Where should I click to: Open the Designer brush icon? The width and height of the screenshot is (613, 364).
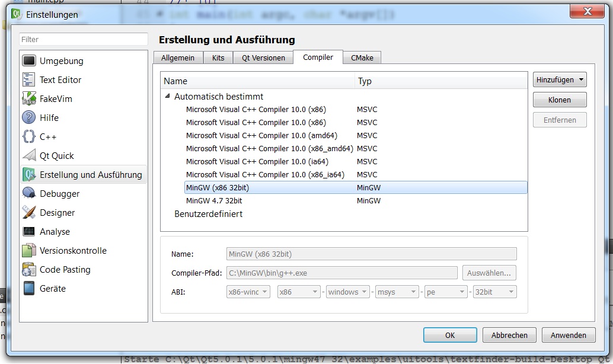coord(29,212)
